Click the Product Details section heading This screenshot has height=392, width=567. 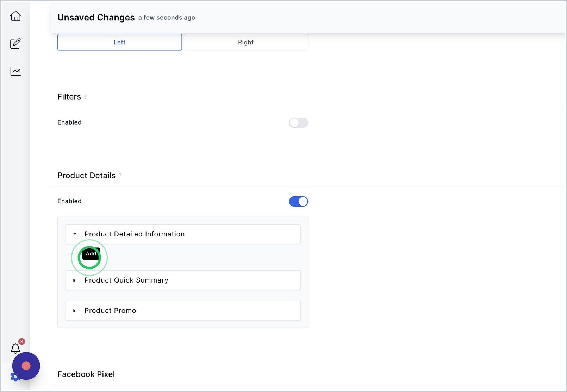pyautogui.click(x=87, y=176)
